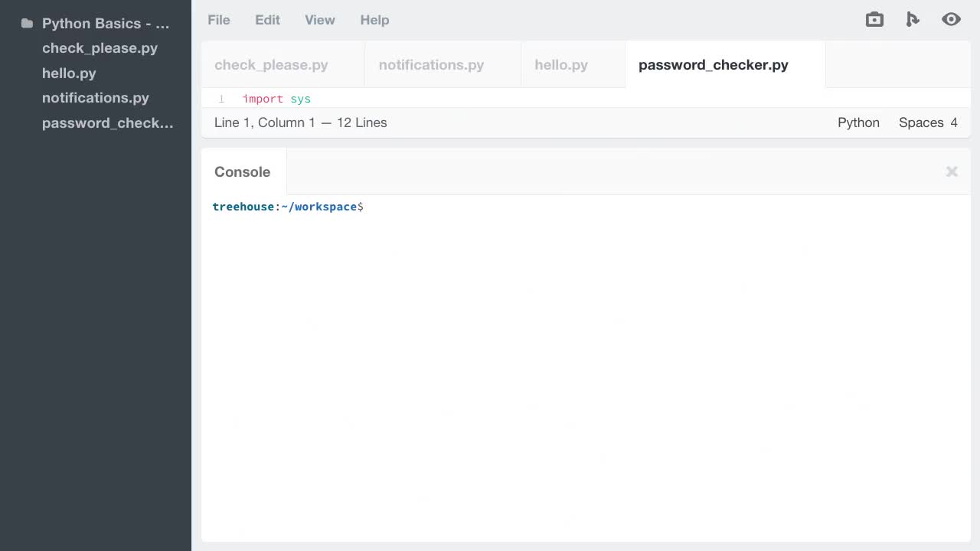Open the File menu
This screenshot has width=980, height=551.
(219, 20)
